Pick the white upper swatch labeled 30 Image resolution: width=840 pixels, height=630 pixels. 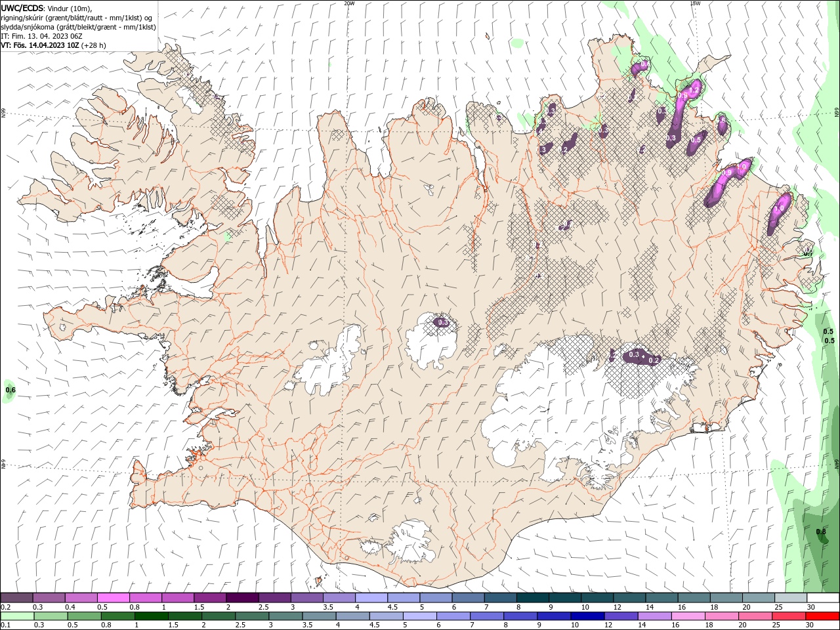click(824, 597)
